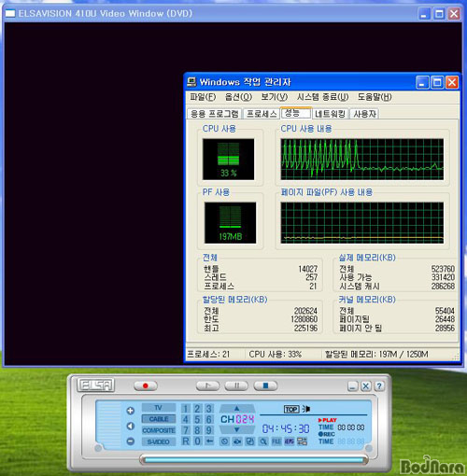The height and width of the screenshot is (476, 467).
Task: Switch to the 응용 프로그램 tab
Action: (x=215, y=114)
